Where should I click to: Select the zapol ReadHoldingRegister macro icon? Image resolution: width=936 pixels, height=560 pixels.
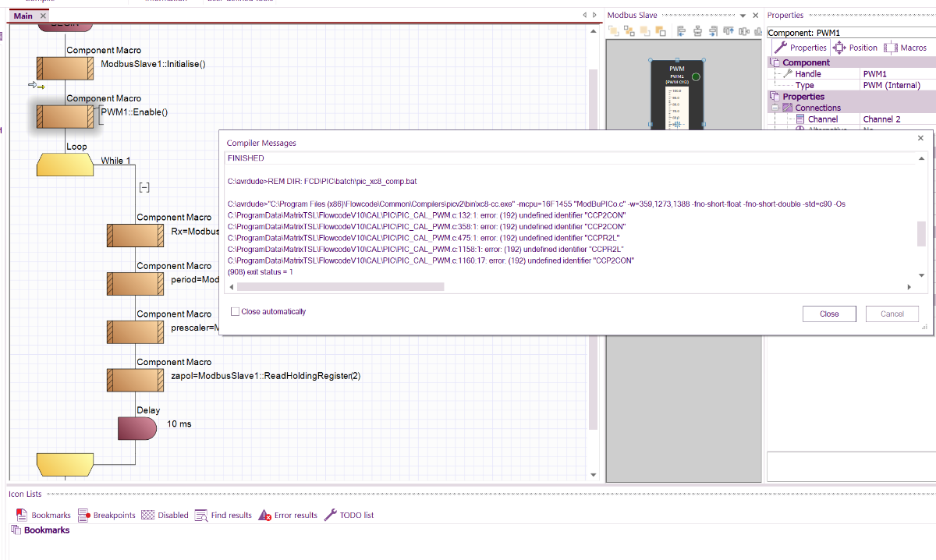(x=136, y=380)
